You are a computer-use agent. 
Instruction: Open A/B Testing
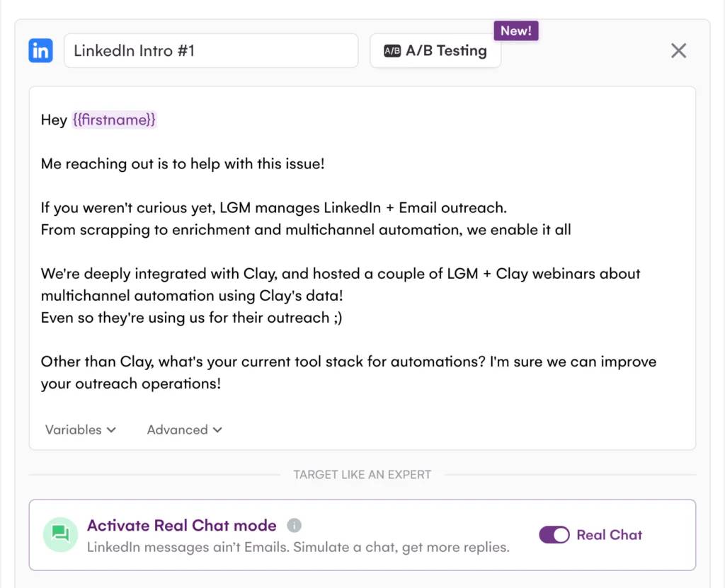tap(435, 51)
